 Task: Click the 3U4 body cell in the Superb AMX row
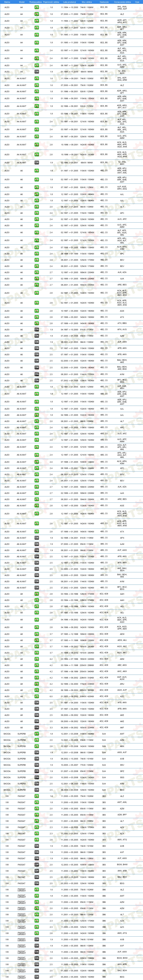[x=104, y=746]
